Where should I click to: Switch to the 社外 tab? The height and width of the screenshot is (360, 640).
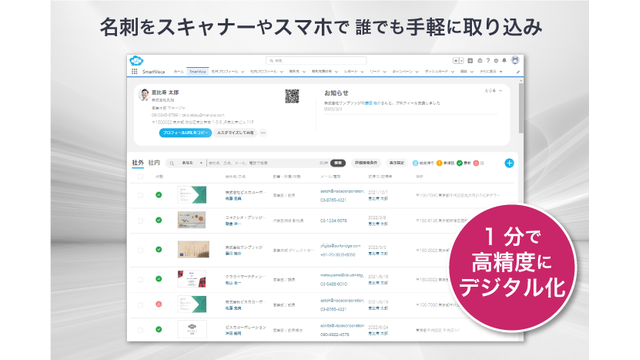pos(138,162)
